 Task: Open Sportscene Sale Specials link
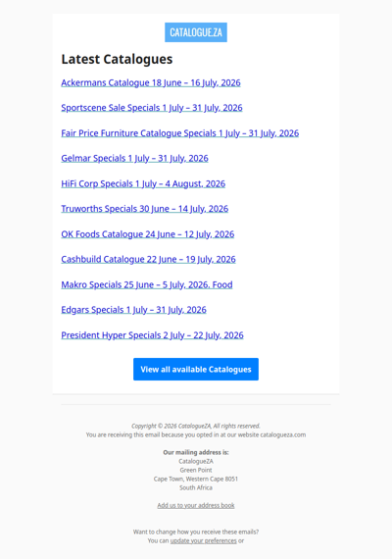coord(152,108)
